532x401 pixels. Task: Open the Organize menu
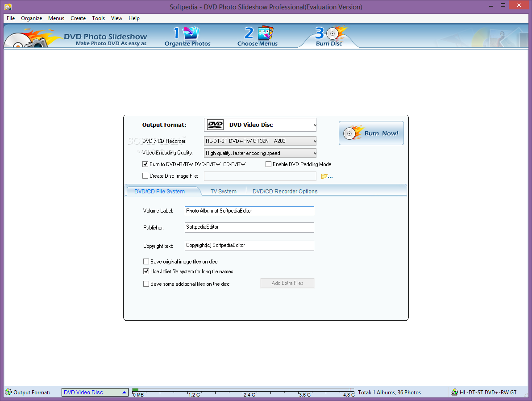tap(32, 18)
